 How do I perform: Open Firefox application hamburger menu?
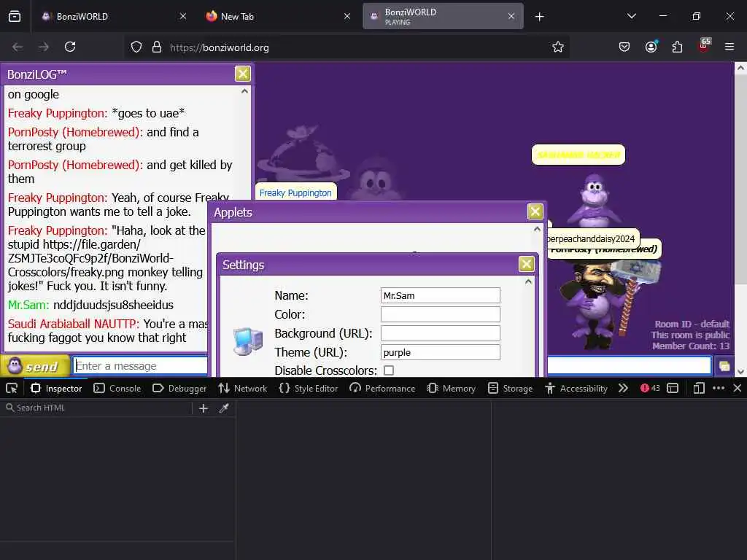pos(729,47)
